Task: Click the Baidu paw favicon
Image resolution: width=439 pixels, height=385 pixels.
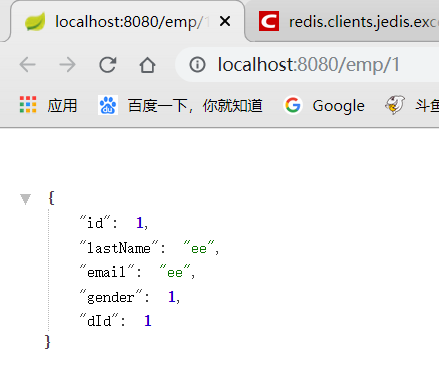Action: [108, 105]
